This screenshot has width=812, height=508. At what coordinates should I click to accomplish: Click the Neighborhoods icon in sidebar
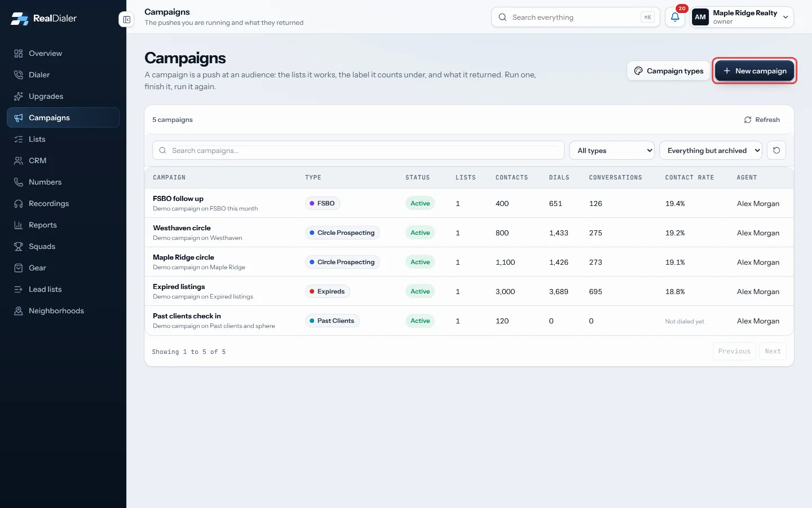19,311
